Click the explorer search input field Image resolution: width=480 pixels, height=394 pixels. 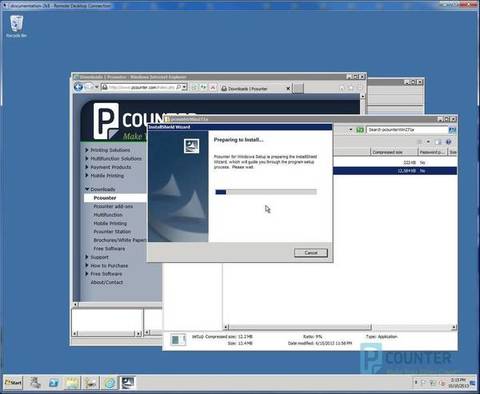[407, 130]
